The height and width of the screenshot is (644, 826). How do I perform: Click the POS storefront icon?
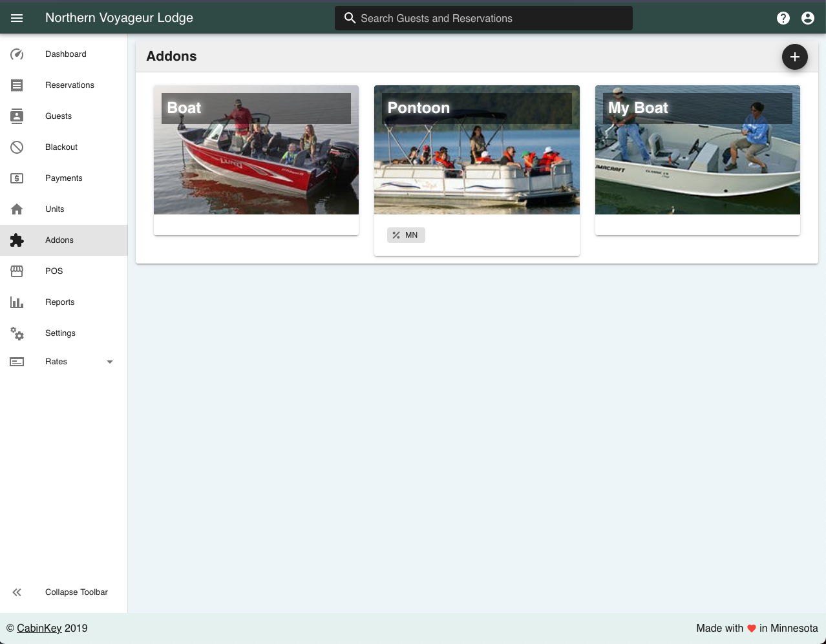click(17, 271)
